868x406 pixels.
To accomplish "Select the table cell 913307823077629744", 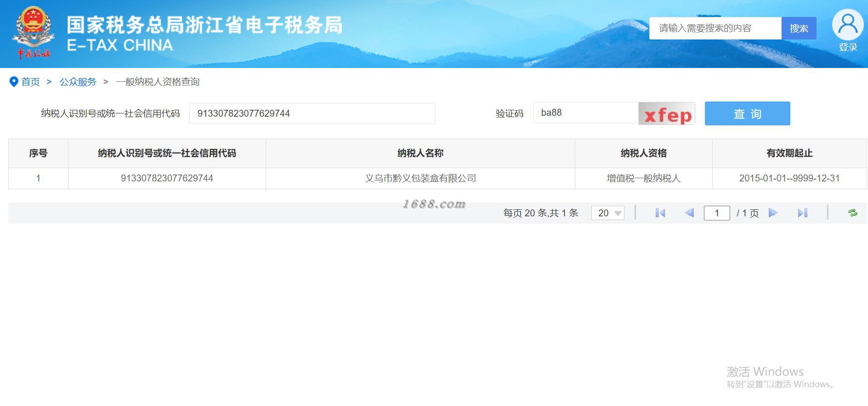I will coord(167,178).
